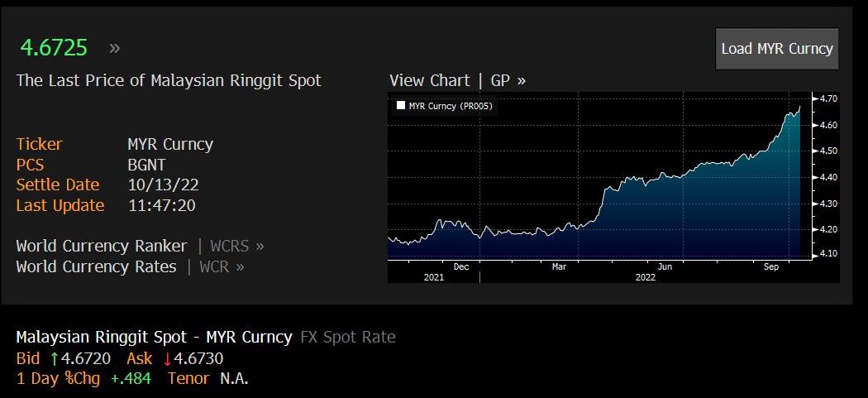This screenshot has width=868, height=398.
Task: Click the green Bid up arrow
Action: coord(55,358)
